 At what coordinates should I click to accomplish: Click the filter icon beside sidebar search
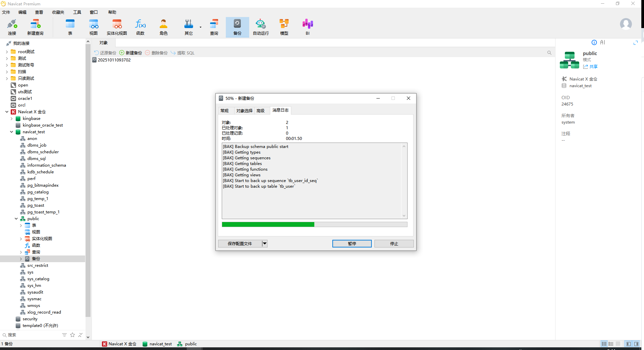pyautogui.click(x=64, y=335)
